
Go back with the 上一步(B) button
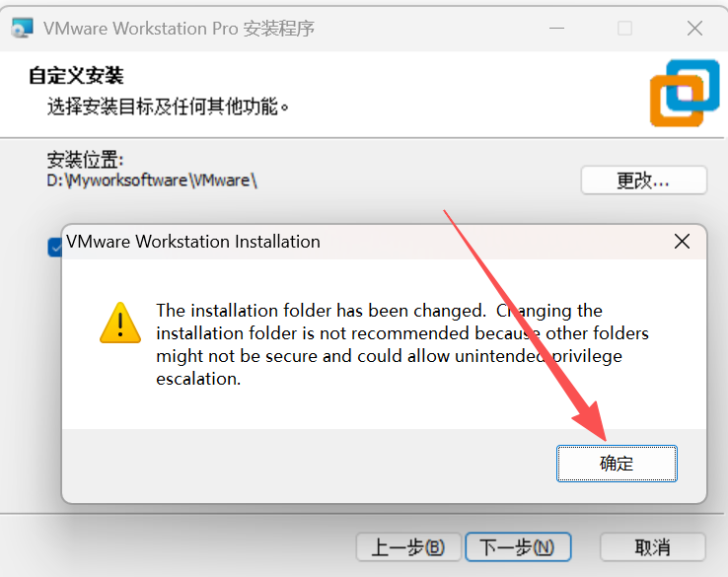coord(408,547)
